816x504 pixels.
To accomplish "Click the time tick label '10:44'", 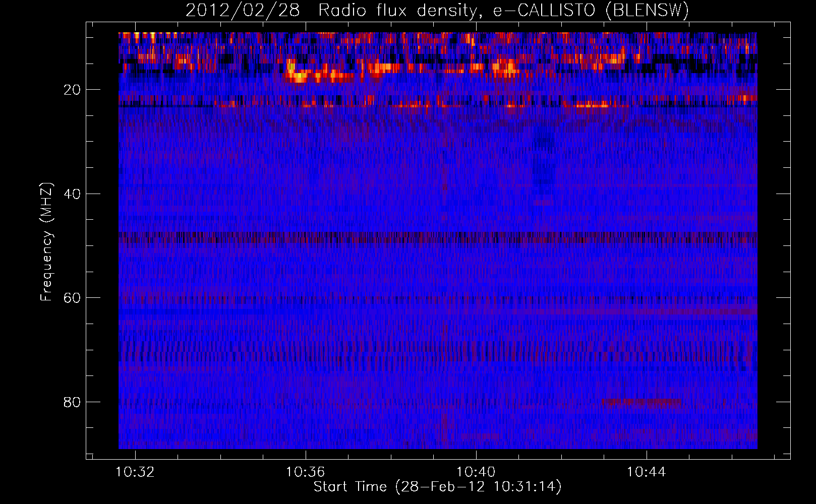I will coord(647,472).
